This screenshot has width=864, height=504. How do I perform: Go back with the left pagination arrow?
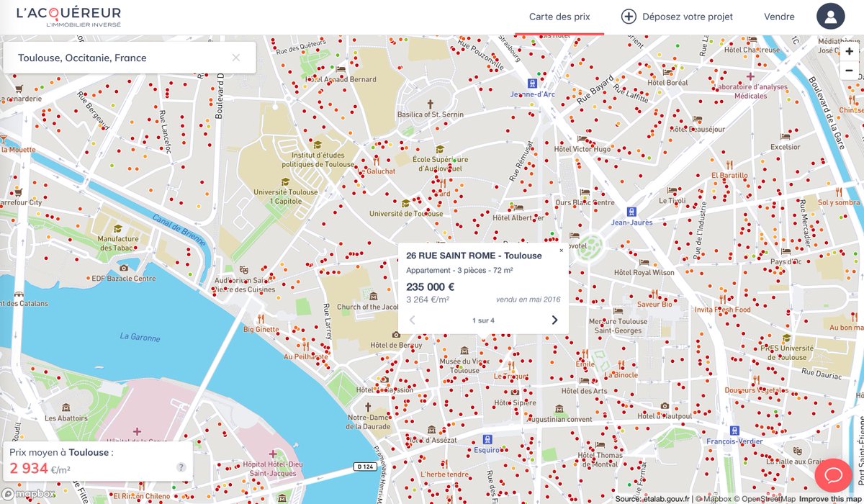[x=413, y=320]
